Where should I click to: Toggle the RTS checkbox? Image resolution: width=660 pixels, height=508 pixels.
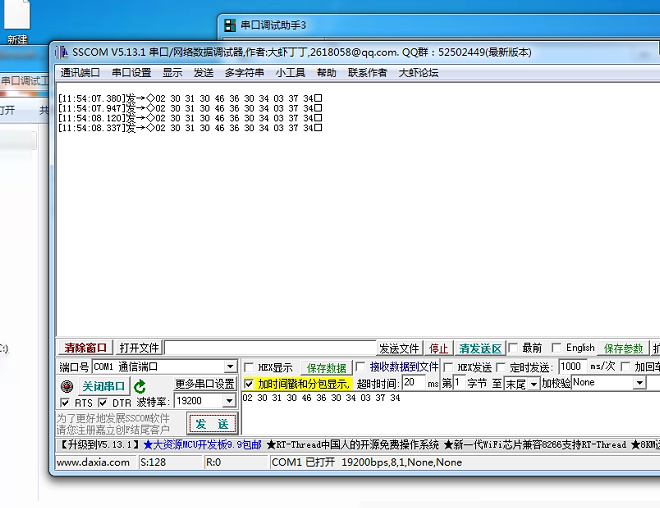coord(65,402)
